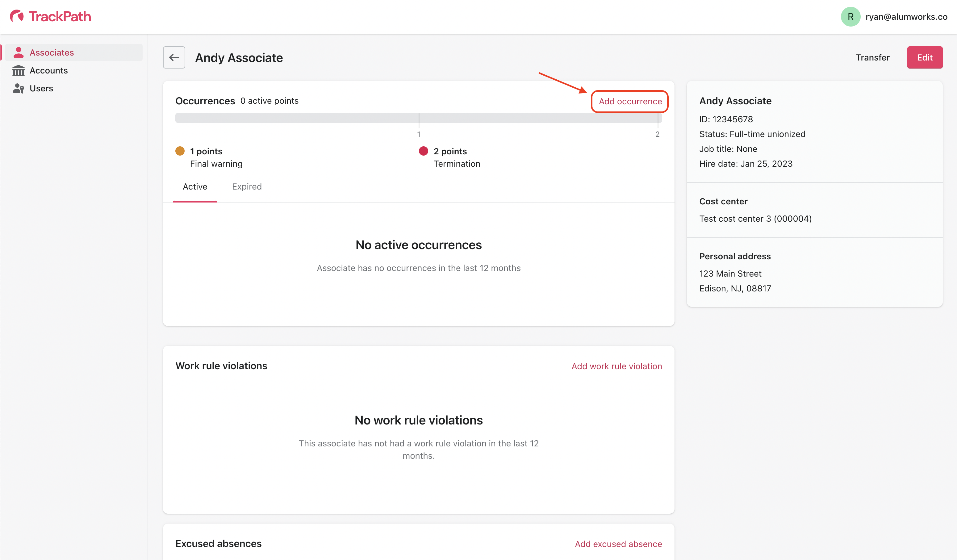Select the Active occurrences tab
The width and height of the screenshot is (957, 560).
point(195,186)
